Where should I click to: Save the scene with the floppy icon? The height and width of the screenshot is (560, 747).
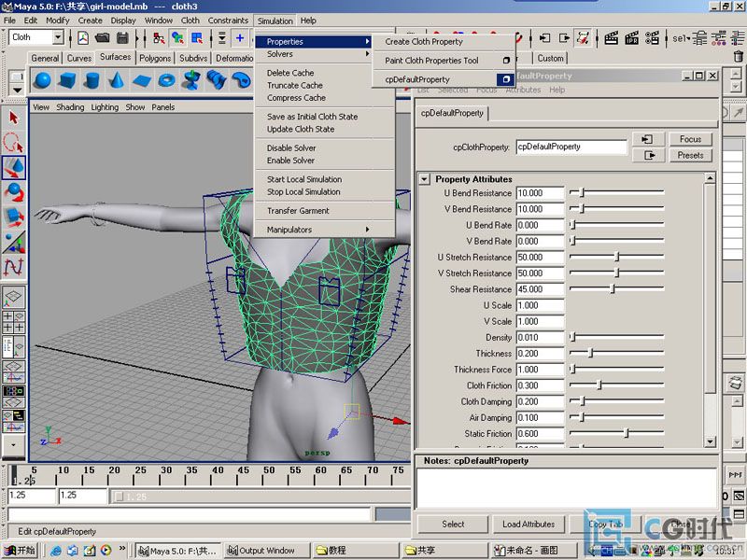(122, 37)
